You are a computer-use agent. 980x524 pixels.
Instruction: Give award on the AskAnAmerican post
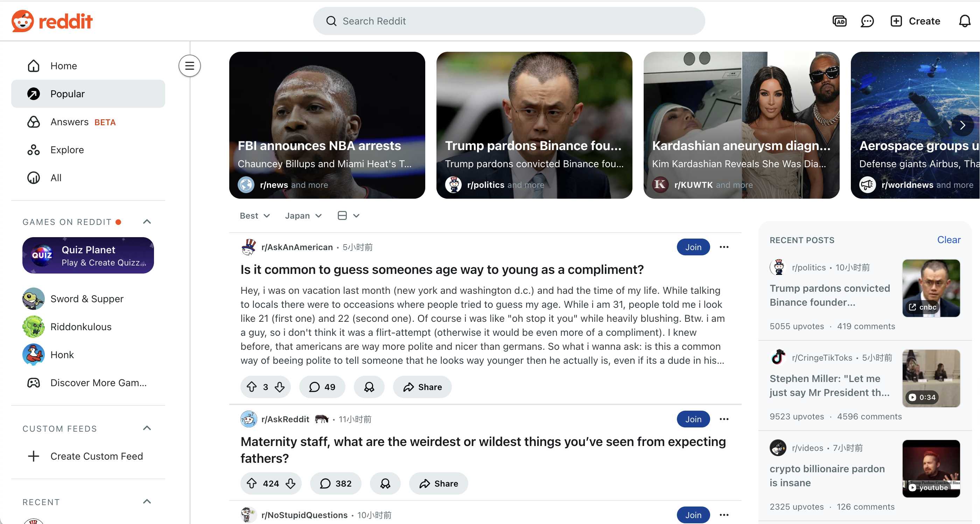(x=369, y=387)
